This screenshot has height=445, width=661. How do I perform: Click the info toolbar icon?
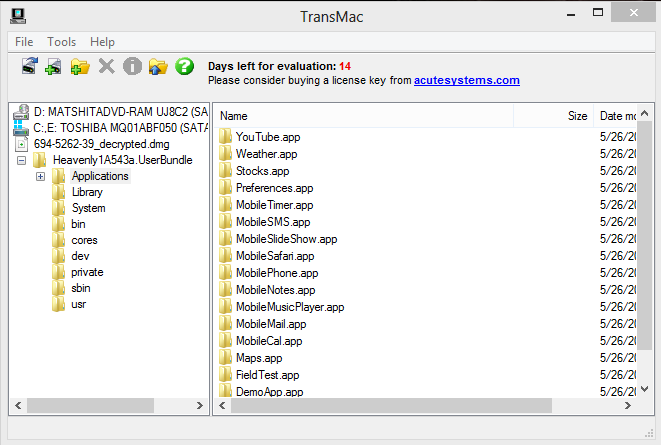[132, 66]
